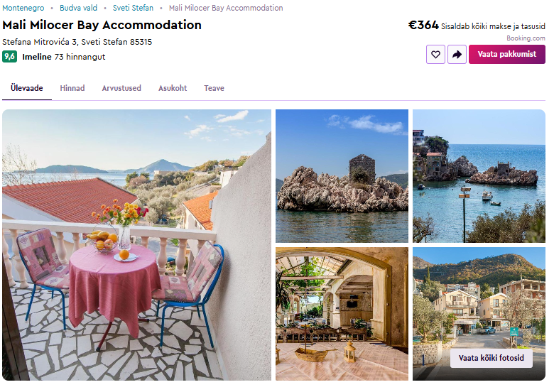Click the Booking.com provider label
The image size is (554, 392).
pyautogui.click(x=526, y=38)
